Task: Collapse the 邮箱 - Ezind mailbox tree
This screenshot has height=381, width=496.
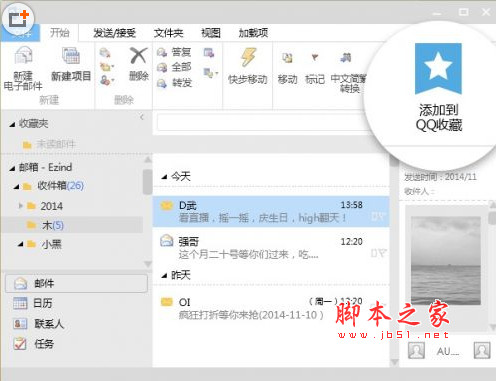Action: (x=12, y=168)
